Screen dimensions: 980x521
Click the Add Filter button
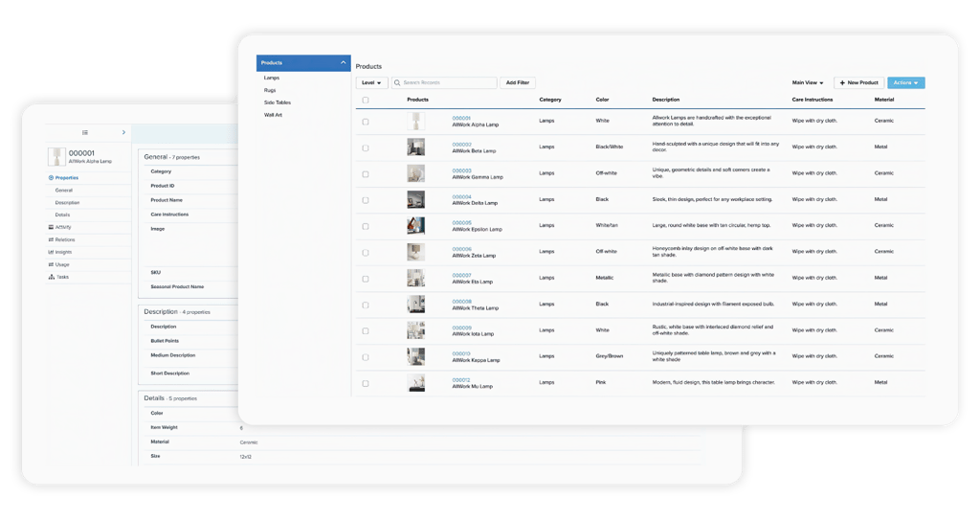[x=518, y=82]
